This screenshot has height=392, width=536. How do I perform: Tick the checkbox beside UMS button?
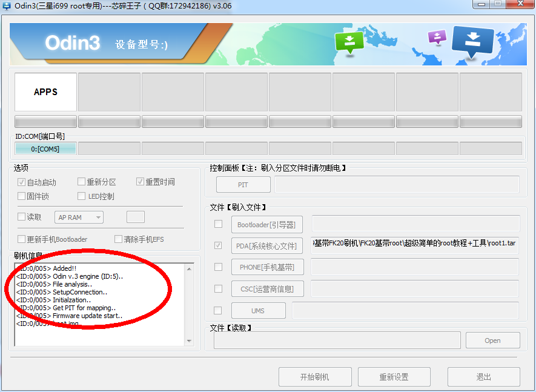(x=218, y=310)
